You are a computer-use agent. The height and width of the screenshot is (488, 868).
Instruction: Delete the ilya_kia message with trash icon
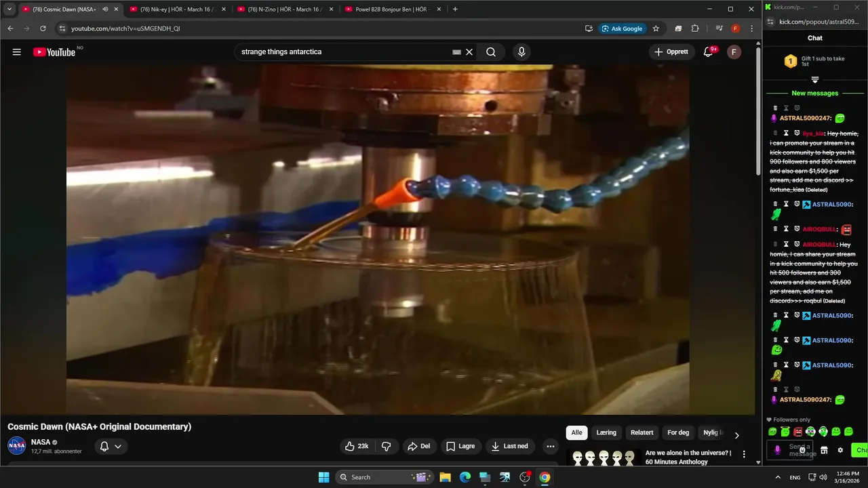[775, 133]
